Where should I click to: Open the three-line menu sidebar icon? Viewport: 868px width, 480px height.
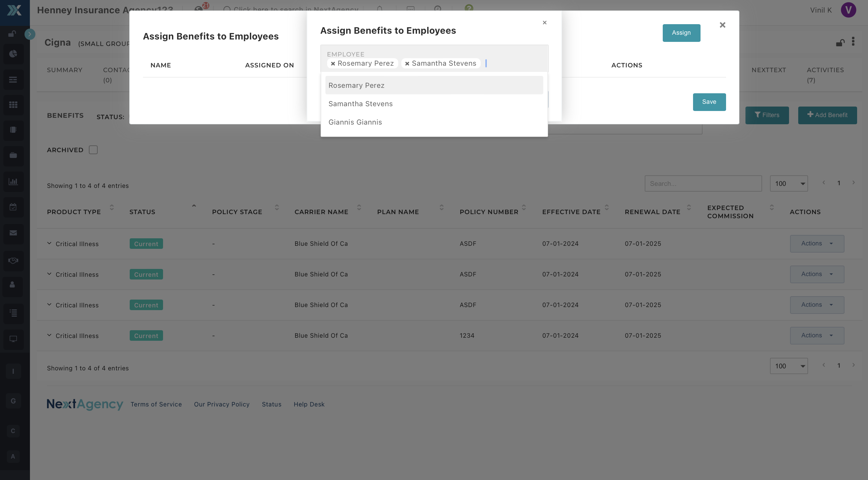13,80
